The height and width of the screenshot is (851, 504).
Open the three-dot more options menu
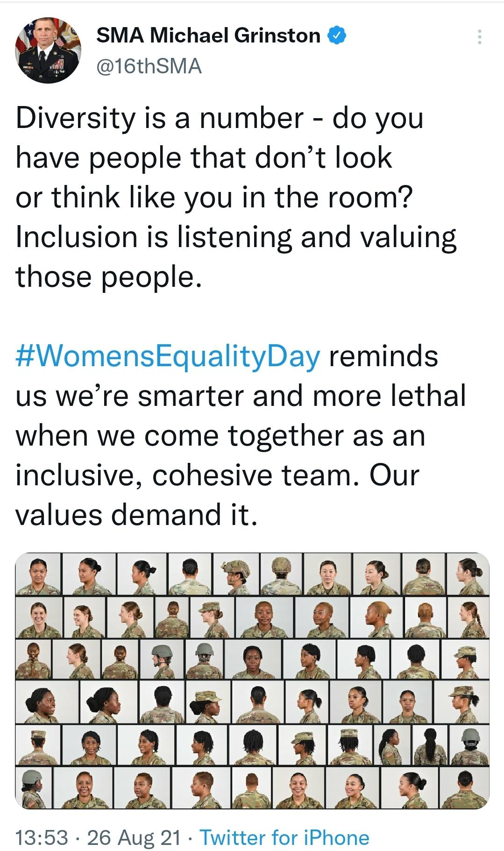[x=479, y=37]
